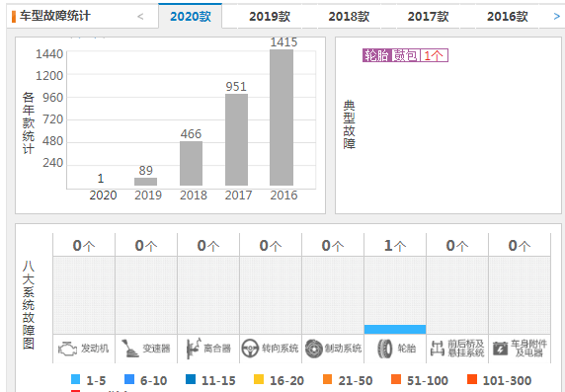Click the 2017 bar showing 951

click(x=236, y=140)
